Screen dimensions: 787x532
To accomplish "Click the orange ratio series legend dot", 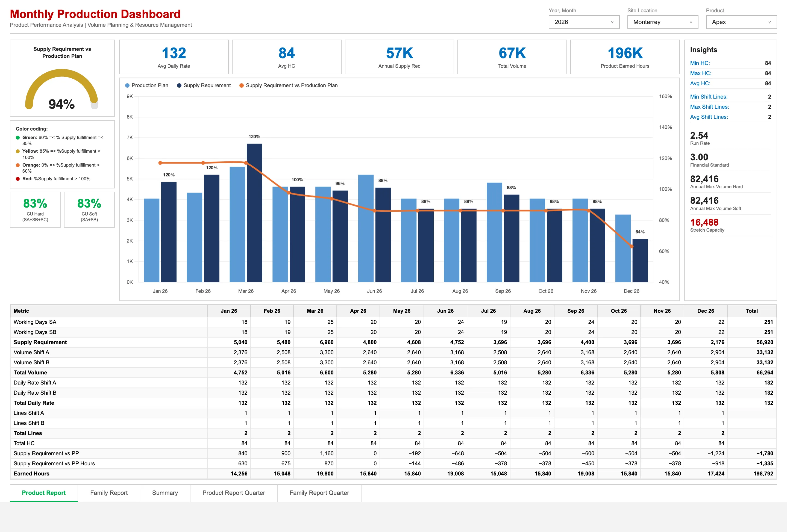I will [x=242, y=86].
